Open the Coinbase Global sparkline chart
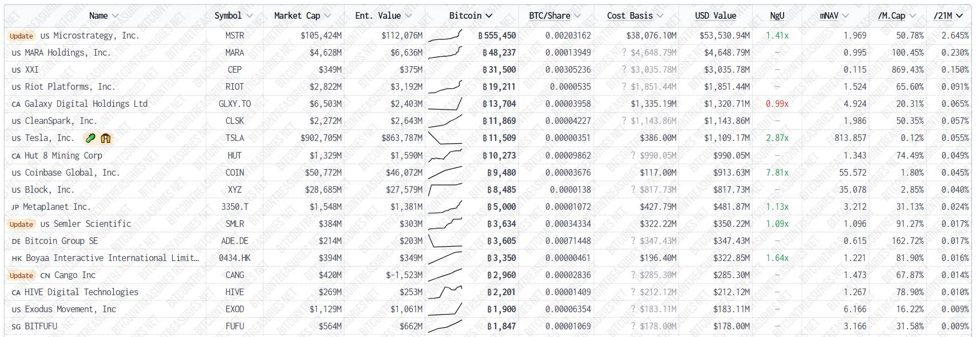980x337 pixels. click(445, 173)
